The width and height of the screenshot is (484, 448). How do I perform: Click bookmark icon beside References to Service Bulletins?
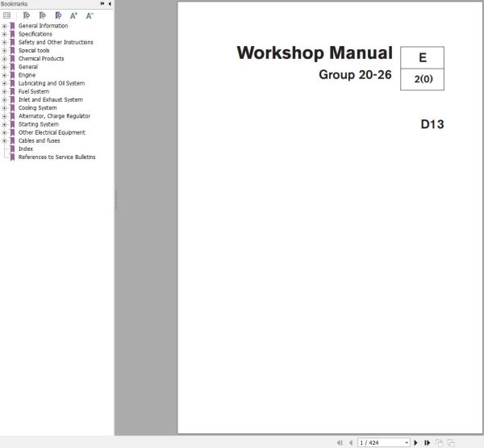point(12,157)
